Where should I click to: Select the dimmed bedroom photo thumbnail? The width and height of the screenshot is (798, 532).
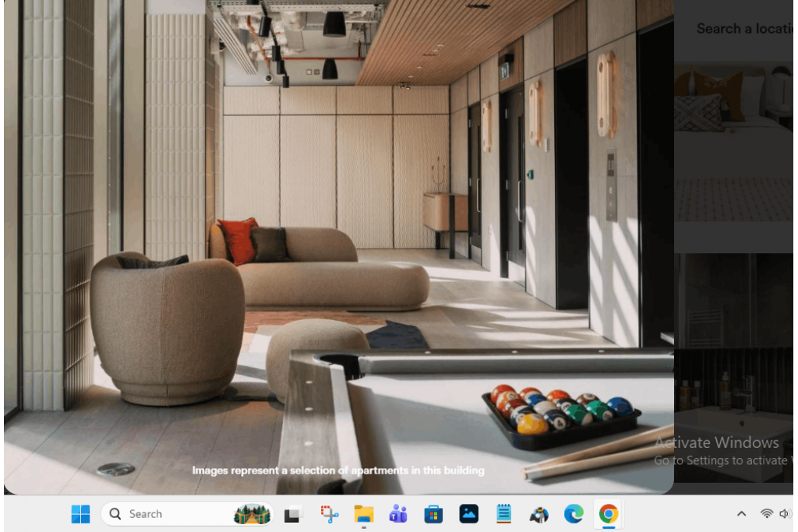tap(733, 156)
